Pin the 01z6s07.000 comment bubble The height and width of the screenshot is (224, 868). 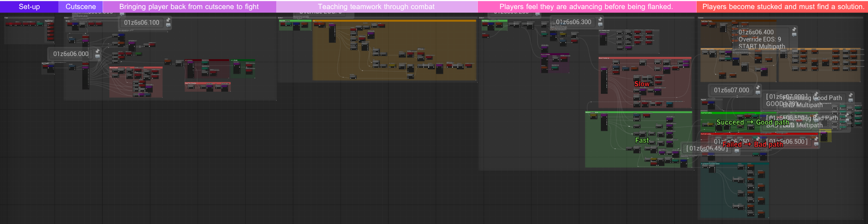pos(758,88)
